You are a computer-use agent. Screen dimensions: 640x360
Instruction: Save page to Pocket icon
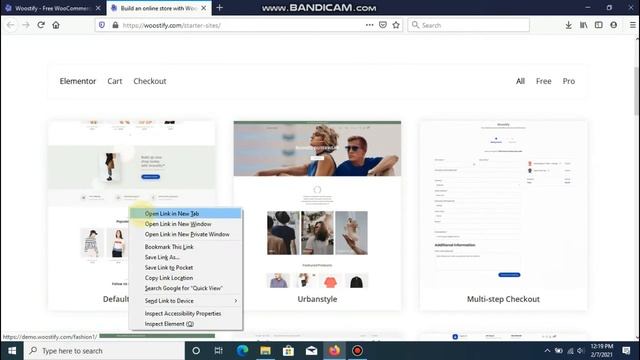point(383,25)
